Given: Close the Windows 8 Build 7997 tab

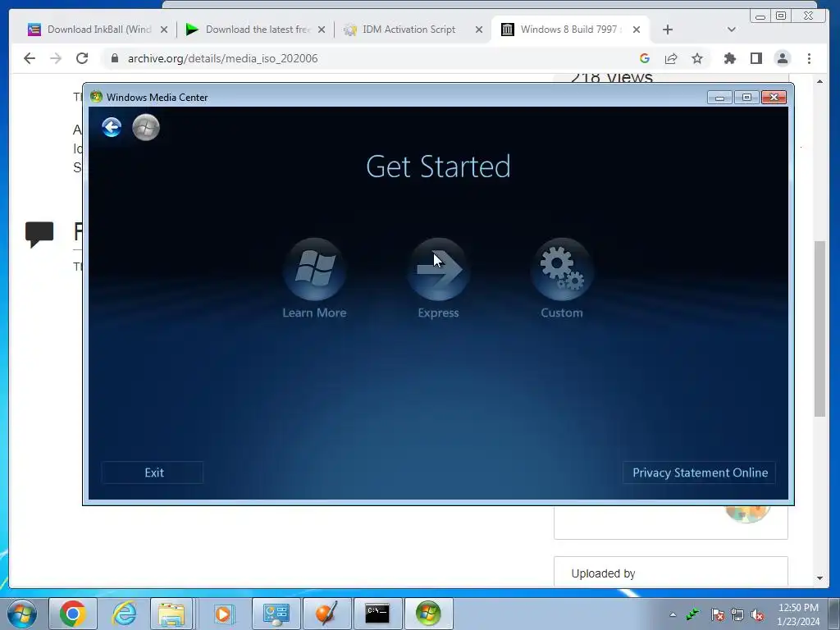Looking at the screenshot, I should click(637, 30).
